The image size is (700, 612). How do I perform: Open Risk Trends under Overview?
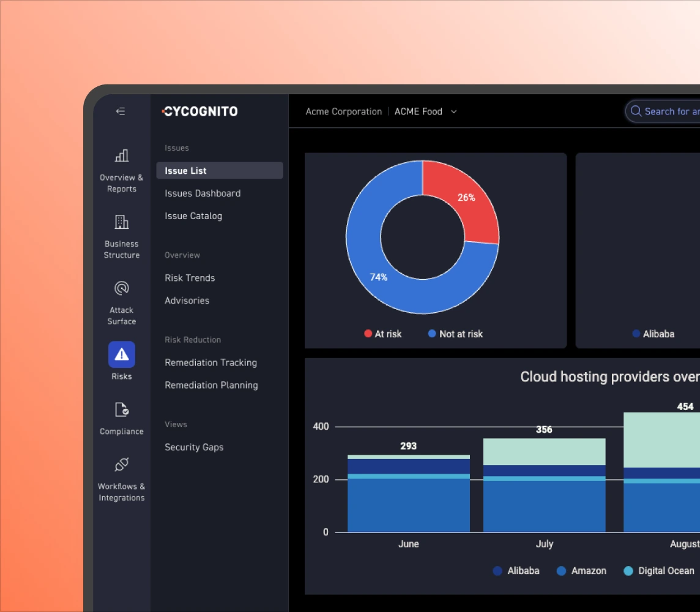click(190, 277)
